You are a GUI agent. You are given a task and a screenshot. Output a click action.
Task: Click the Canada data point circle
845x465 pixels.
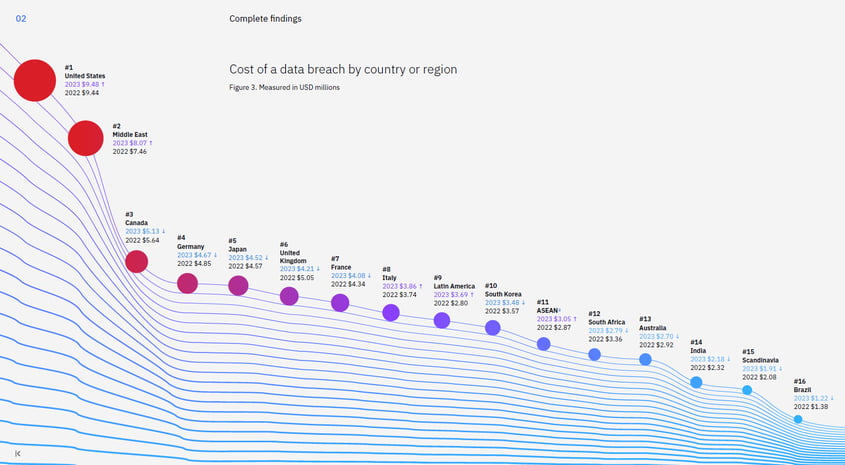point(137,262)
